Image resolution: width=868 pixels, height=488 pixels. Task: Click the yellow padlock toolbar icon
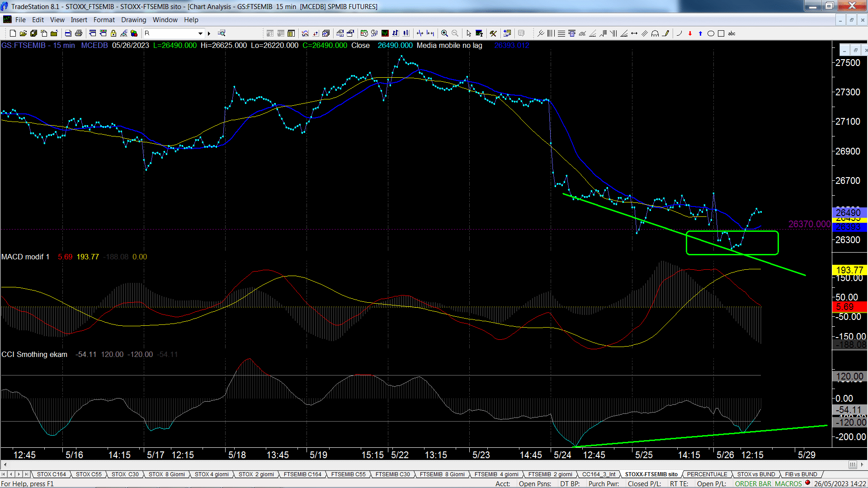pyautogui.click(x=113, y=33)
